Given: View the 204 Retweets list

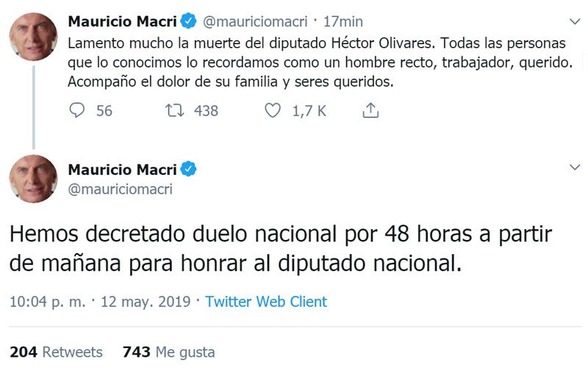Looking at the screenshot, I should 56,352.
